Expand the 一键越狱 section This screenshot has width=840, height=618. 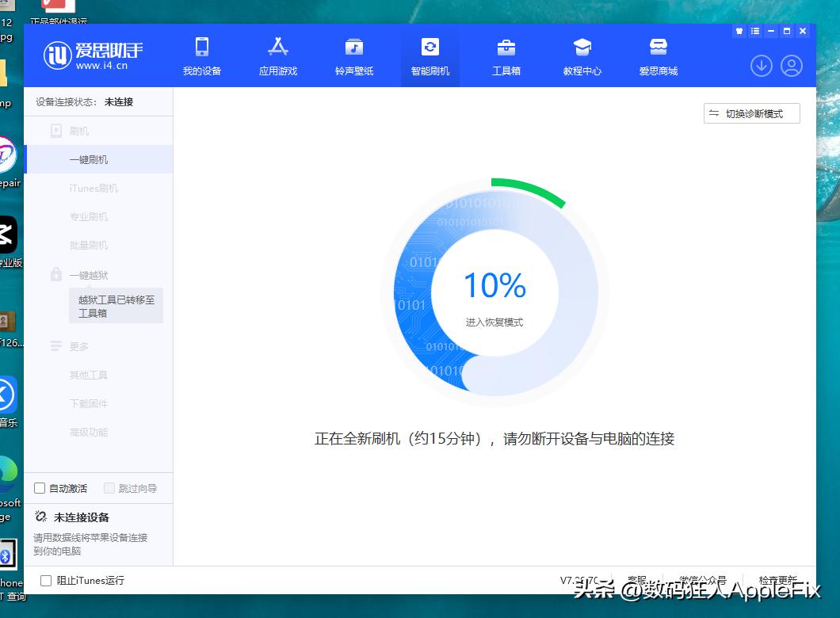click(87, 274)
